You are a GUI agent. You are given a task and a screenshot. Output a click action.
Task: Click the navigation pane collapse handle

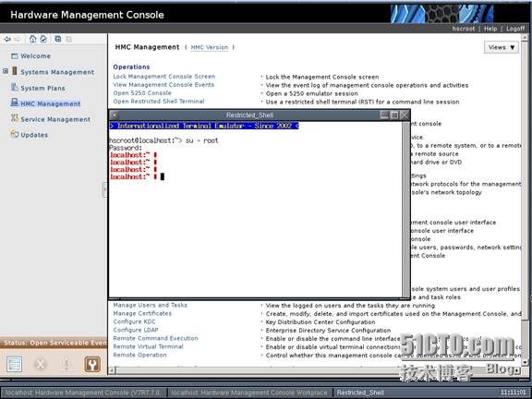click(104, 189)
